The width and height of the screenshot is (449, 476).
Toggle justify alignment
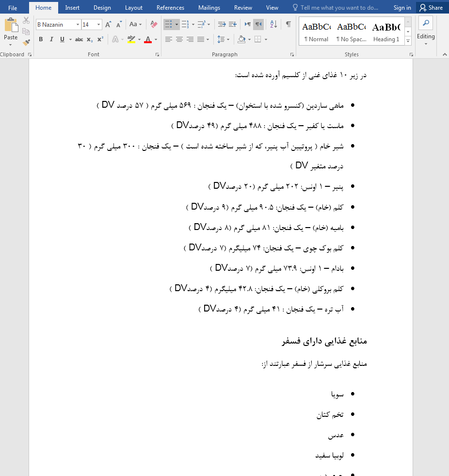pyautogui.click(x=201, y=39)
